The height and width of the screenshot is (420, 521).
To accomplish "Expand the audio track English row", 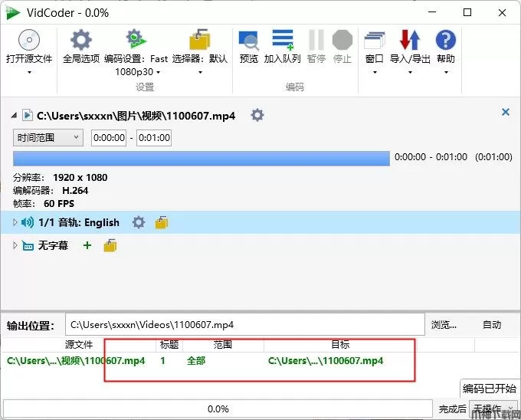I will (15, 222).
